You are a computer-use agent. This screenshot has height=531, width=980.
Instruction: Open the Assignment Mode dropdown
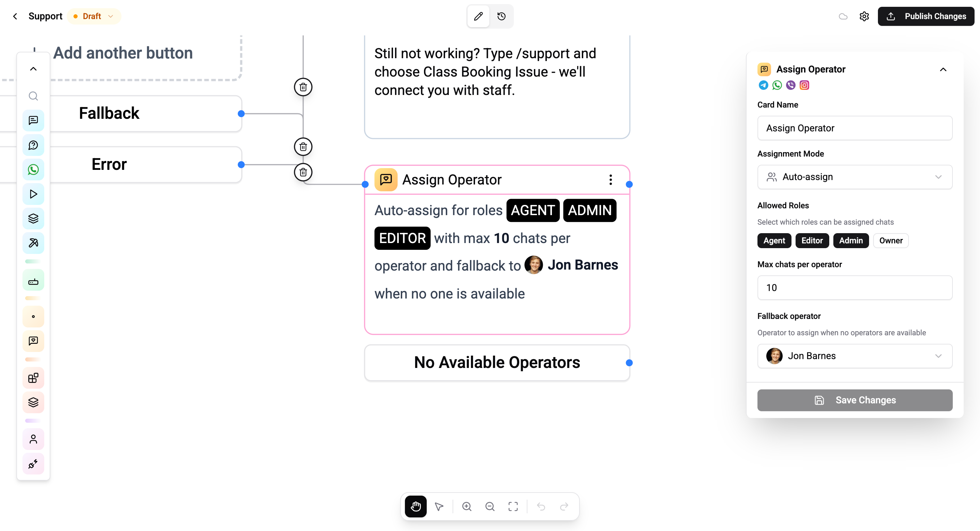854,177
